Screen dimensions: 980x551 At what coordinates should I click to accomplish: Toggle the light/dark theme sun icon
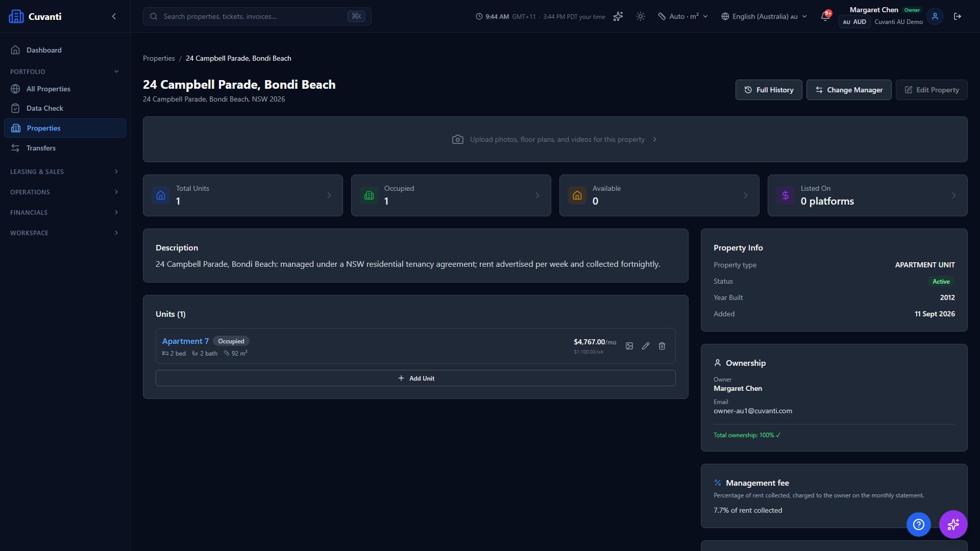(641, 16)
